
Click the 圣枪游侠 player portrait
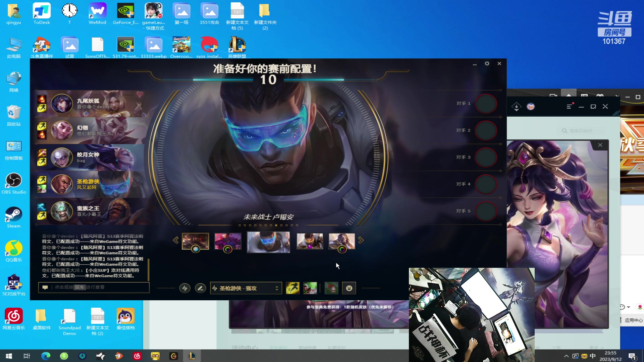pos(62,184)
